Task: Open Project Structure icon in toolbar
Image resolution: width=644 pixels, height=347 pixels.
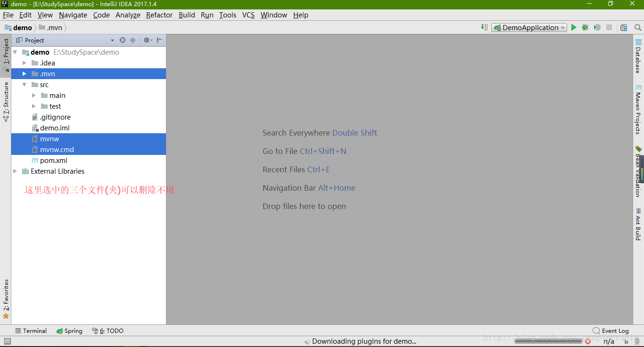Action: coord(624,28)
